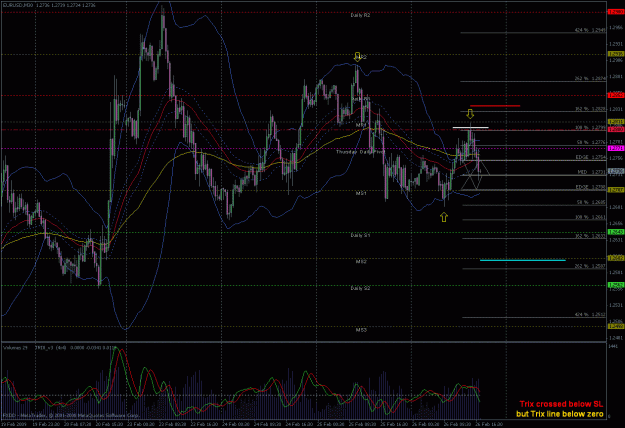Select the cyan horizontal line segment
This screenshot has width=625, height=428.
[x=523, y=260]
